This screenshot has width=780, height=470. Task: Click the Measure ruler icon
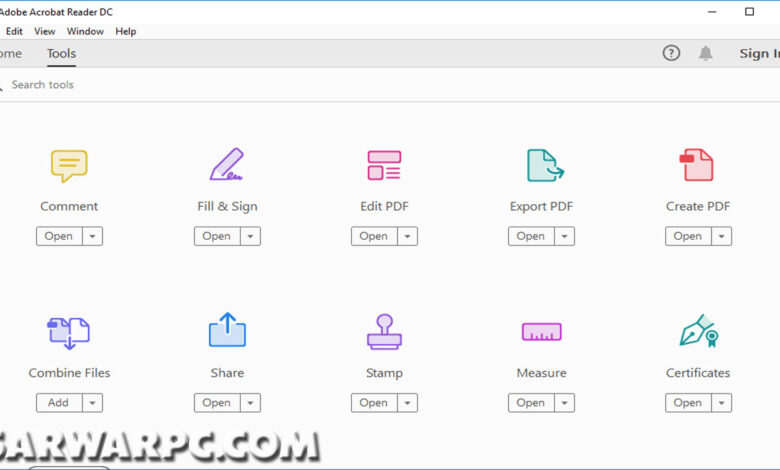[x=542, y=332]
